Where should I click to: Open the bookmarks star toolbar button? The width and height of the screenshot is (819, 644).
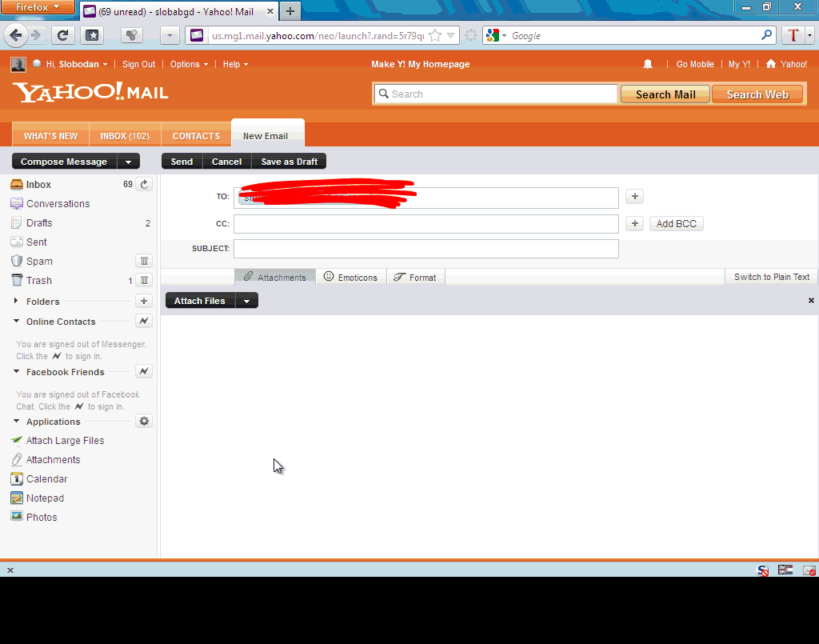(92, 35)
